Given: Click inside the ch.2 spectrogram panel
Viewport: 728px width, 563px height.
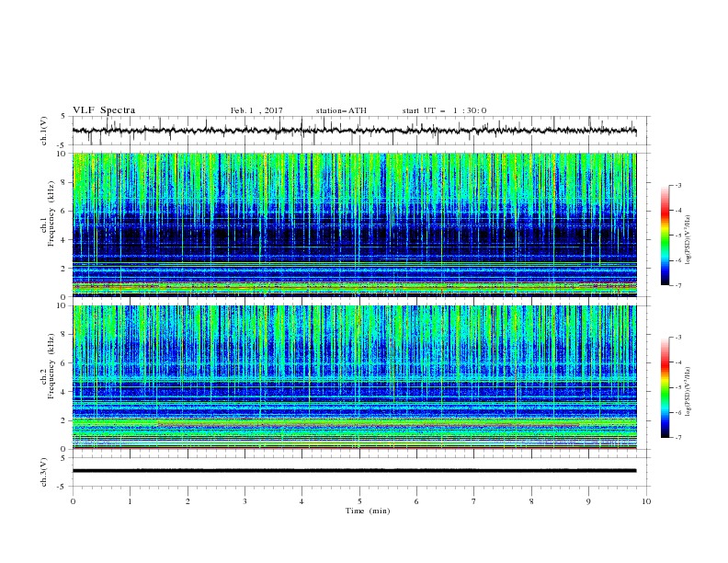Looking at the screenshot, I should [x=354, y=377].
